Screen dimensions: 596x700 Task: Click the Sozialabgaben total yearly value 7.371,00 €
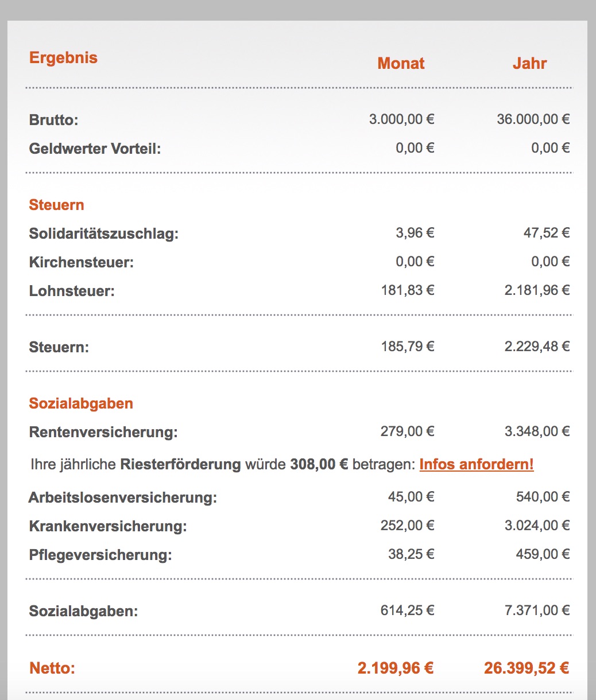(x=537, y=610)
